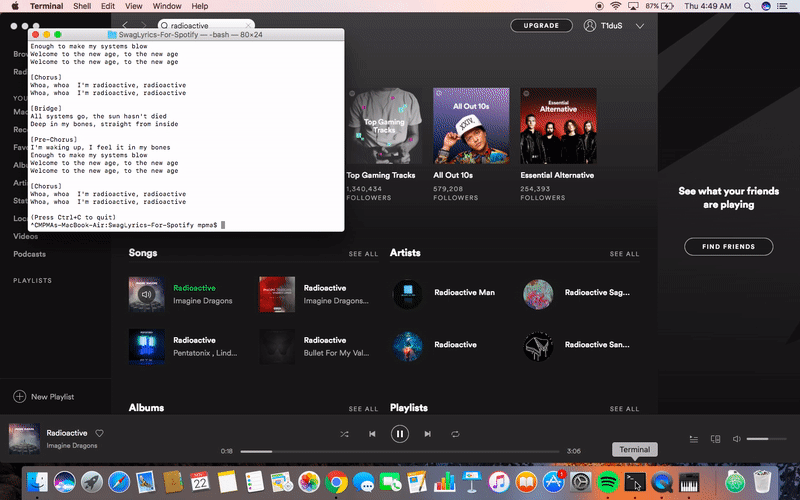See all Songs results
The image size is (800, 500).
coord(363,254)
